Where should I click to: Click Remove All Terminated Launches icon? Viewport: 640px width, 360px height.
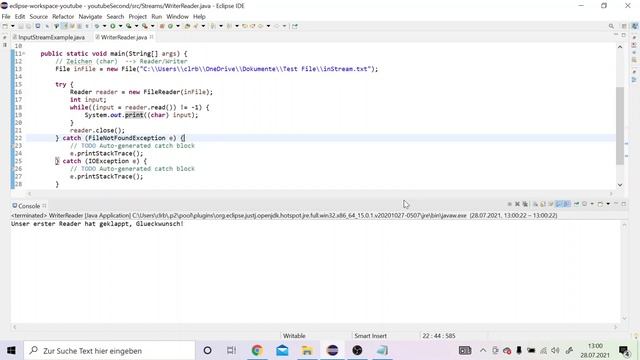[525, 204]
